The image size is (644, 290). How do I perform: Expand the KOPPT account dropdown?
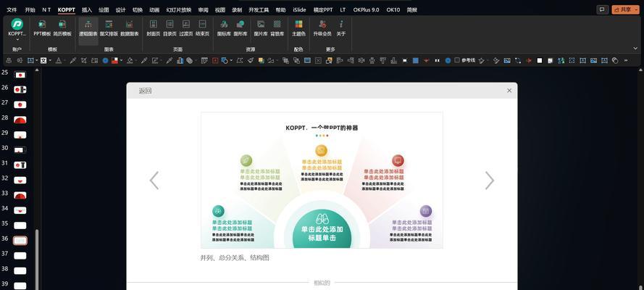pyautogui.click(x=17, y=39)
